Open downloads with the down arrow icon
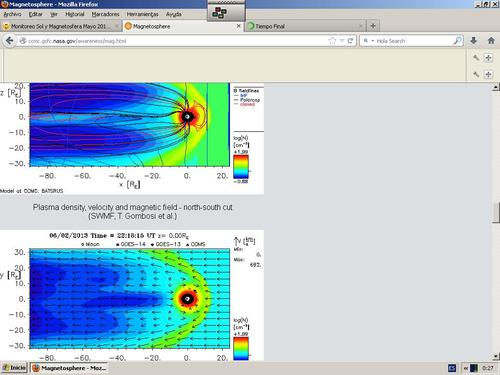Image resolution: width=500 pixels, height=375 pixels. (473, 41)
